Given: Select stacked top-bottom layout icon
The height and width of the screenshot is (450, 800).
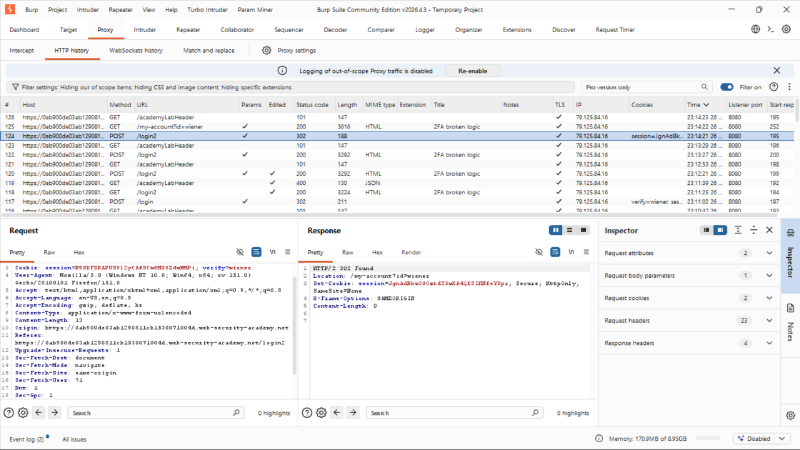Looking at the screenshot, I should point(569,230).
